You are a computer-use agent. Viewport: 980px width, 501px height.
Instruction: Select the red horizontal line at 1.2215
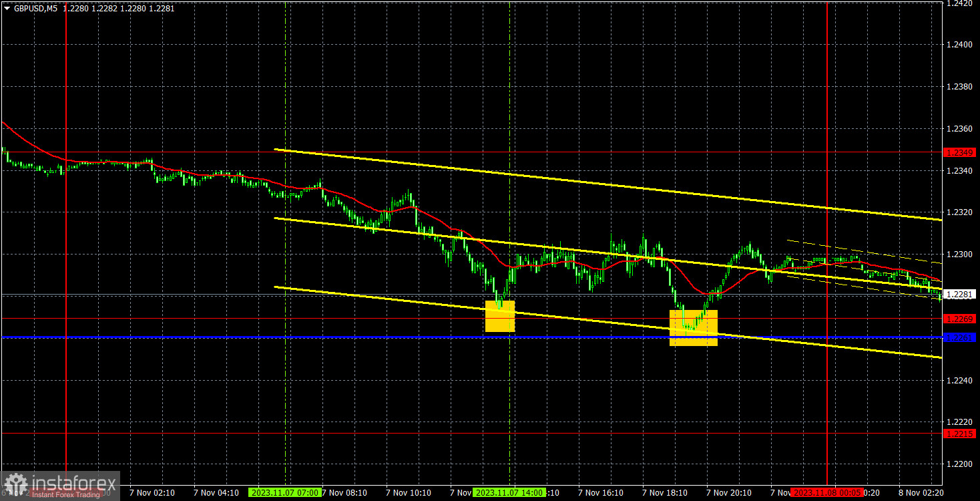coord(471,434)
